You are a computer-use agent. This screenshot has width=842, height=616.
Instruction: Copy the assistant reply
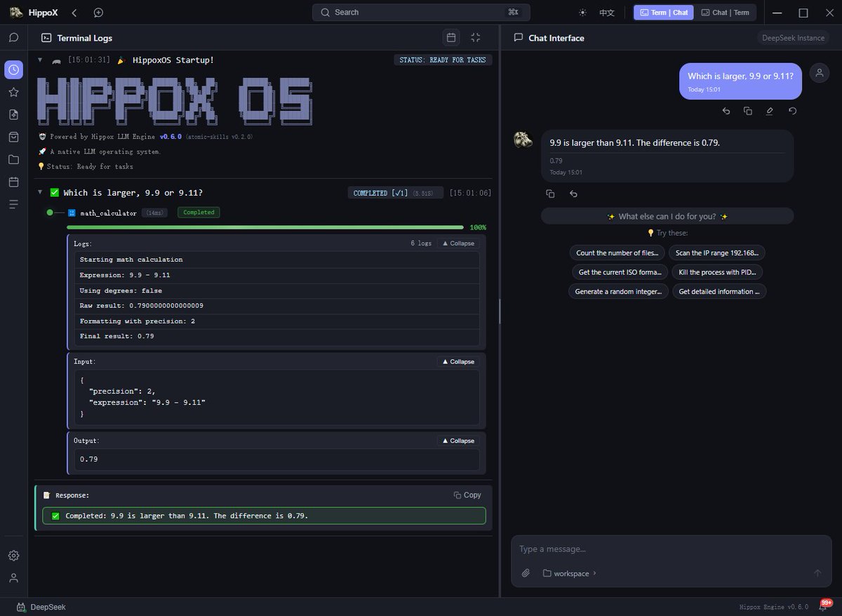click(x=550, y=194)
